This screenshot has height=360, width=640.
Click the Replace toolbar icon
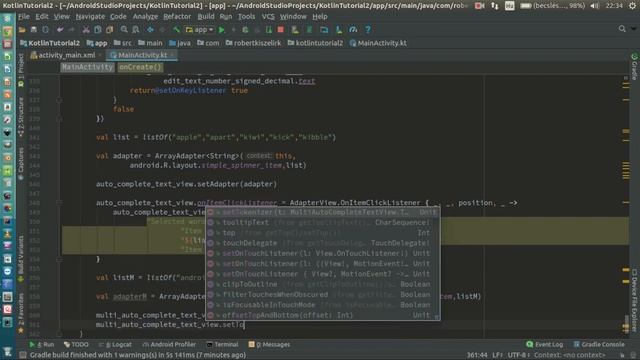click(136, 30)
